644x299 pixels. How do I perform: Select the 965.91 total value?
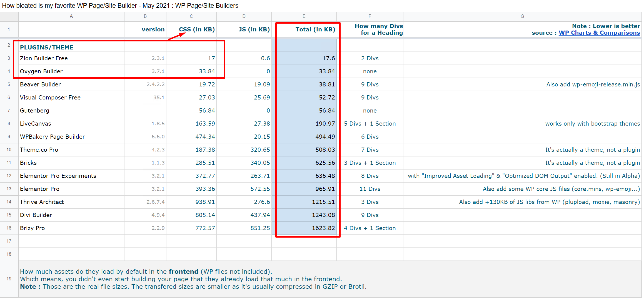[x=304, y=189]
